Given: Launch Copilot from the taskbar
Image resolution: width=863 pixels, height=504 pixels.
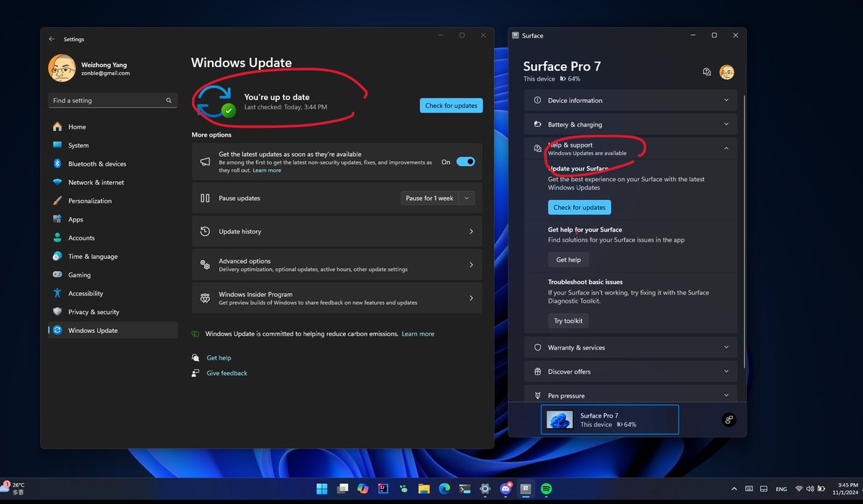Looking at the screenshot, I should pyautogui.click(x=363, y=489).
